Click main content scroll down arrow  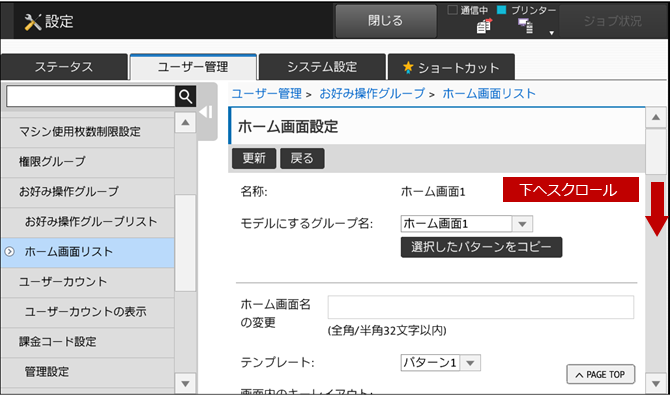click(x=655, y=384)
